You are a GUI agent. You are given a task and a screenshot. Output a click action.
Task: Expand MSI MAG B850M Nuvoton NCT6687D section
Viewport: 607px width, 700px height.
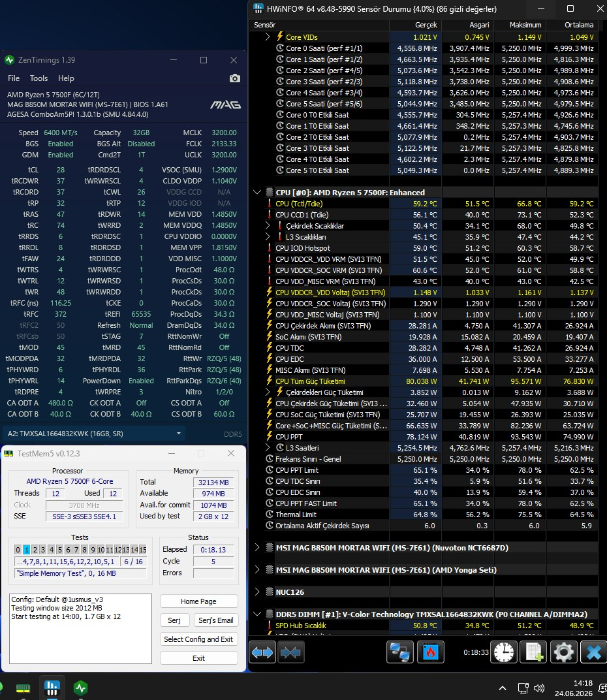pyautogui.click(x=257, y=547)
